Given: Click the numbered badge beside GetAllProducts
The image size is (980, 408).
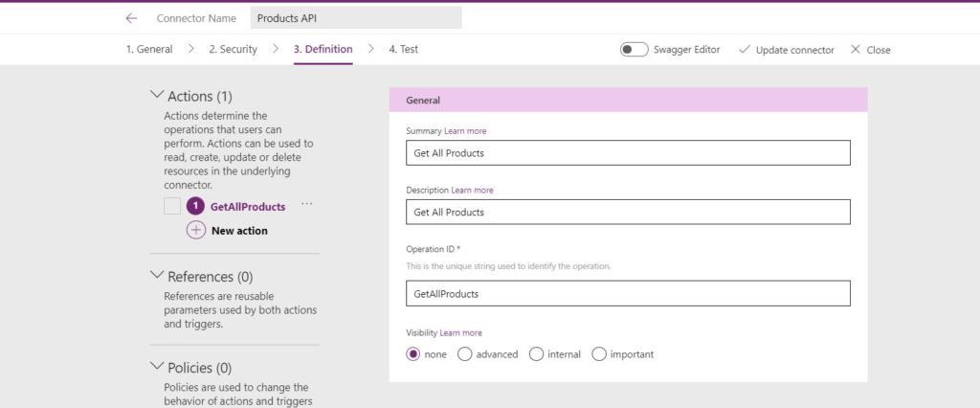Looking at the screenshot, I should (x=195, y=207).
